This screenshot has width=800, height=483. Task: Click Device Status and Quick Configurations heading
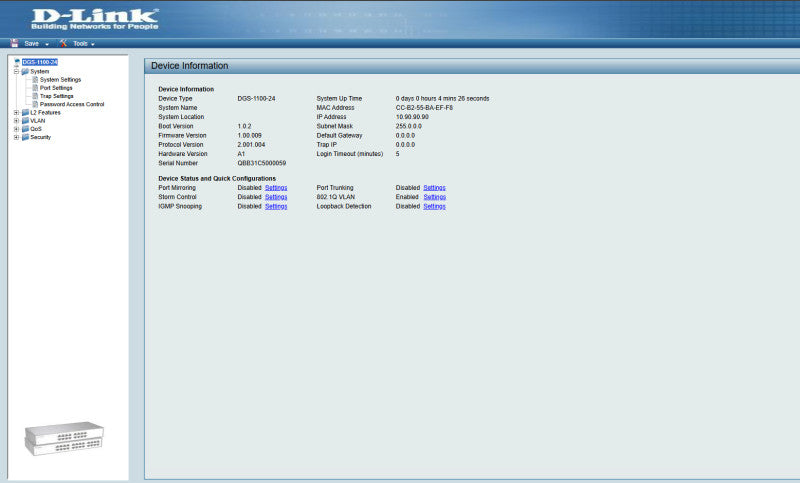coord(217,179)
